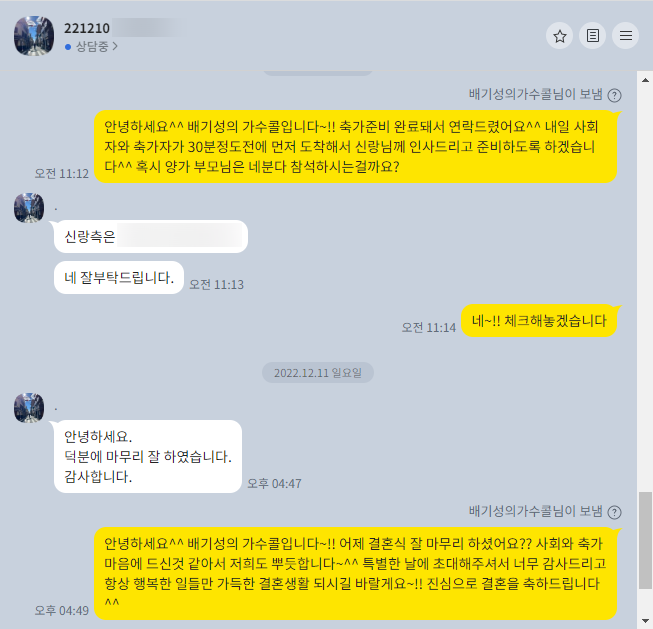Viewport: 653px width, 629px height.
Task: Click the top help question-mark icon
Action: [x=614, y=95]
